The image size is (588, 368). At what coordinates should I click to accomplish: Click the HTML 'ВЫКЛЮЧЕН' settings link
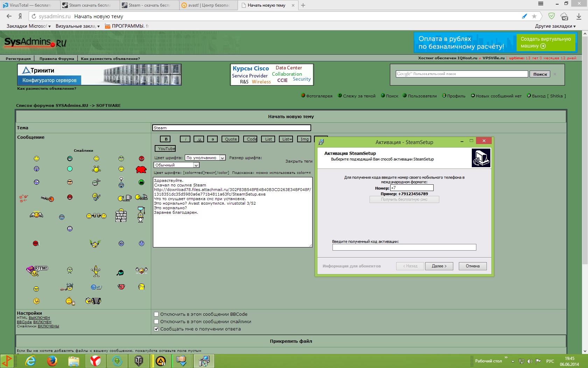point(39,318)
